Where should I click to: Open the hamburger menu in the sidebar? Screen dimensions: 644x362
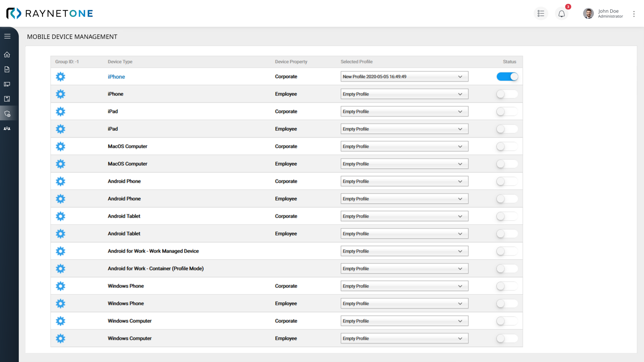(x=7, y=36)
